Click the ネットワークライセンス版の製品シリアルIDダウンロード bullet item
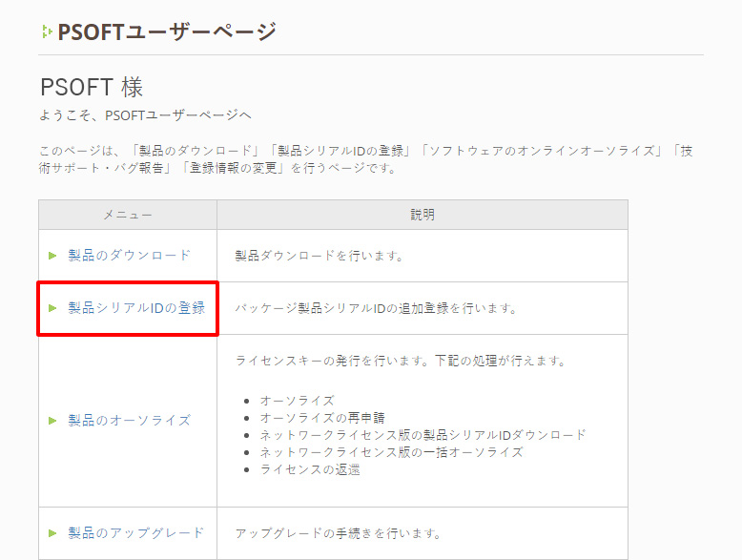 tap(423, 435)
